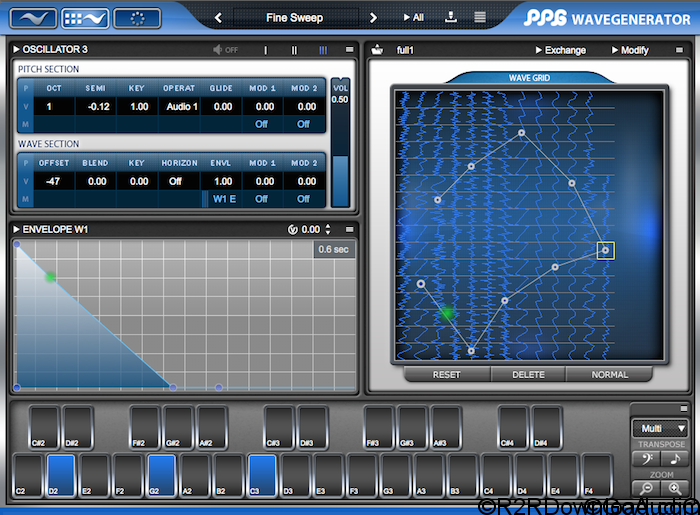
Task: Open the wave grid panel options menu
Action: click(x=679, y=50)
